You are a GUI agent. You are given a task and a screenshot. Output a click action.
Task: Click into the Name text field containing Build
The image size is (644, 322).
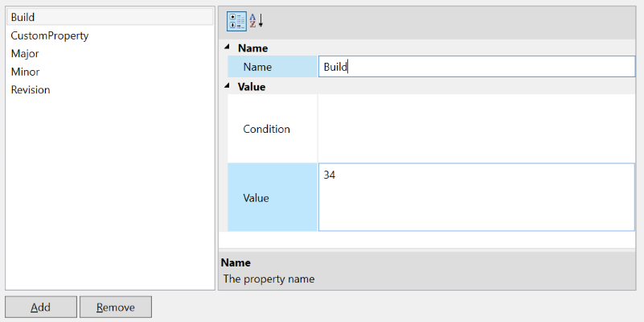476,67
